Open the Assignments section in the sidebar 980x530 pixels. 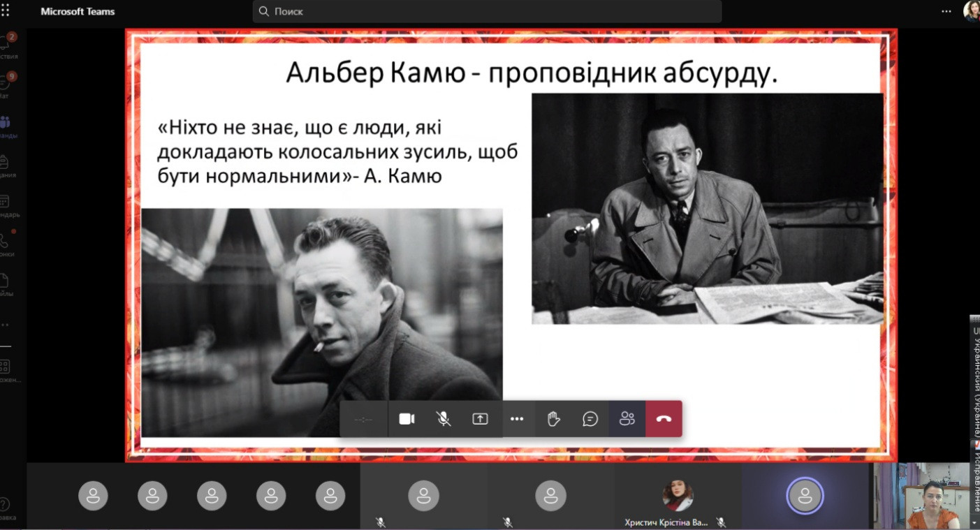click(x=8, y=166)
